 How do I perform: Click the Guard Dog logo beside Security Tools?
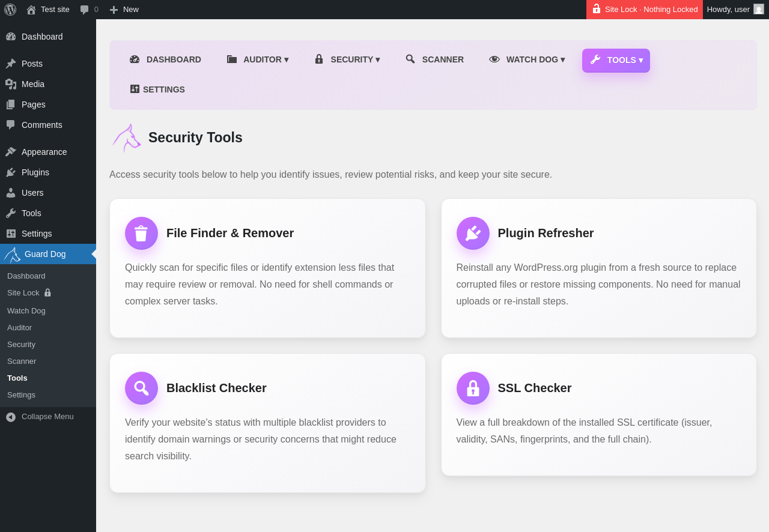click(x=126, y=138)
